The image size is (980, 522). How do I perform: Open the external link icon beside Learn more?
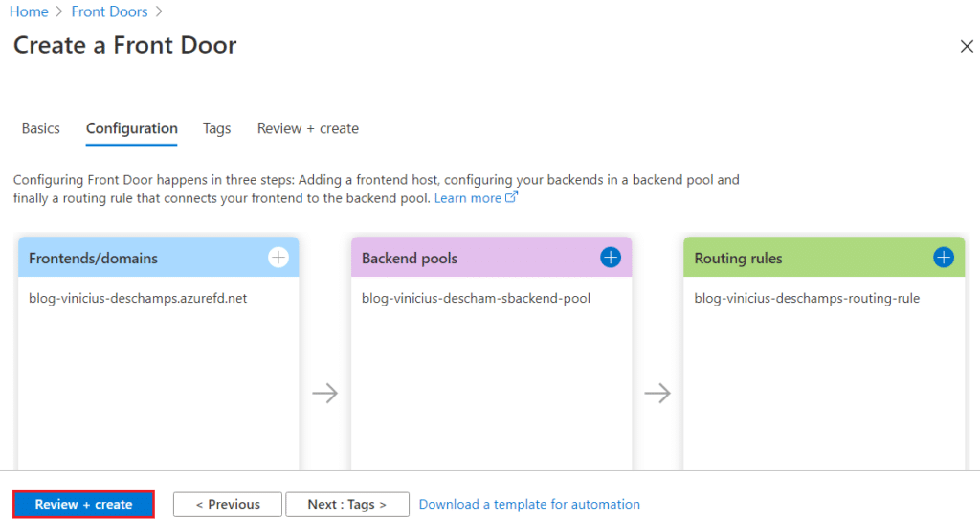click(512, 197)
